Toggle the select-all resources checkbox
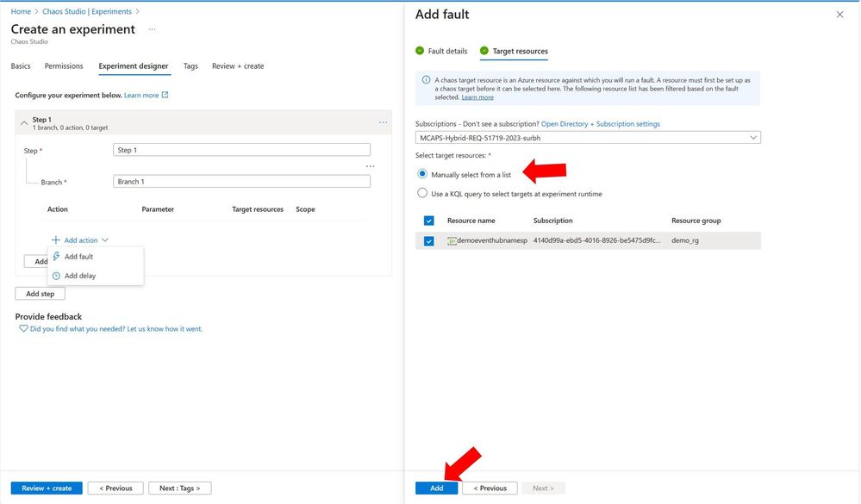Viewport: 861px width, 504px height. pyautogui.click(x=429, y=221)
